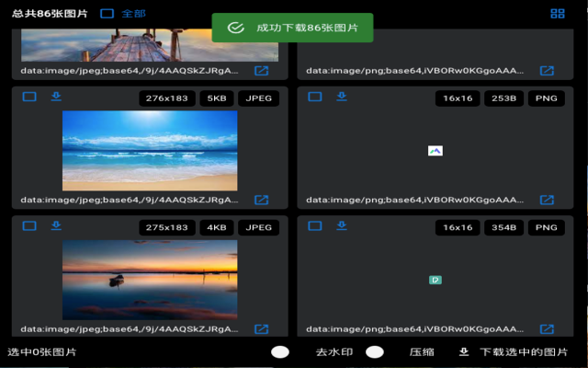Click data URL text under sunset image
The image size is (588, 368).
tap(130, 329)
